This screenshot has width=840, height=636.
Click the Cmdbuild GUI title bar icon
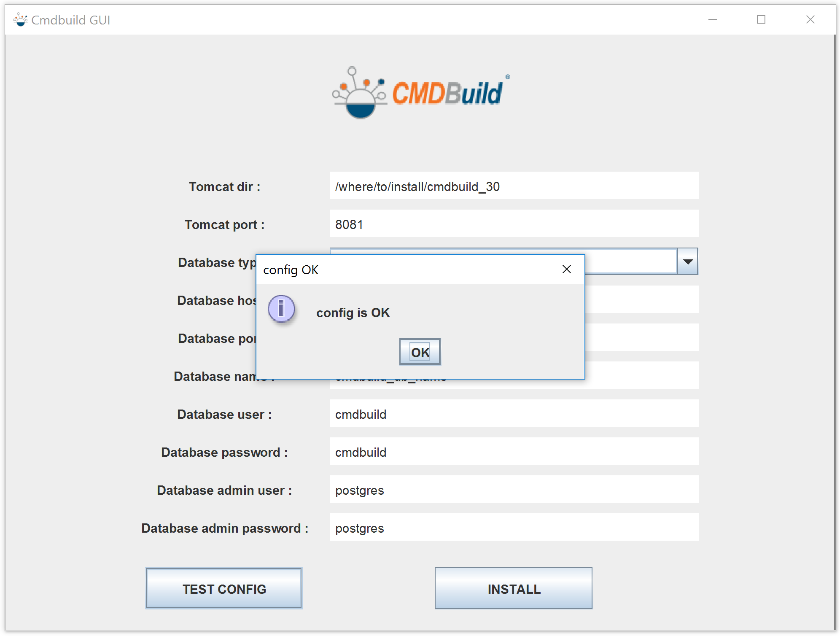[20, 19]
